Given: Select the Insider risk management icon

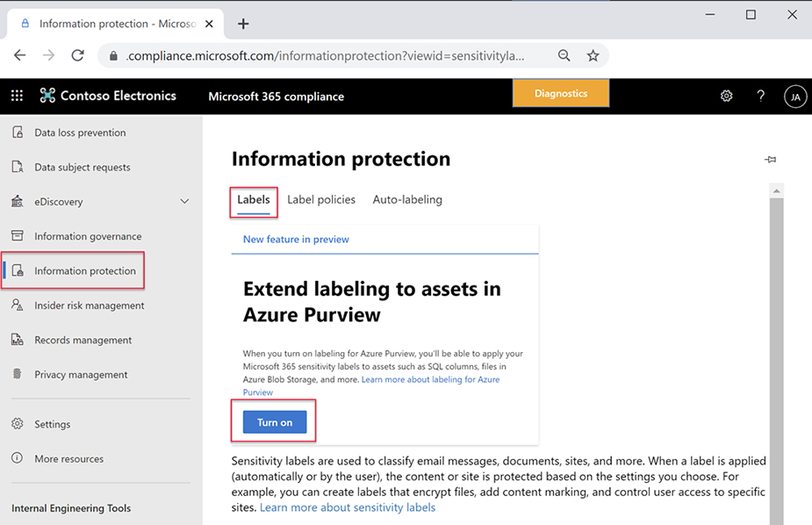Looking at the screenshot, I should (x=19, y=305).
